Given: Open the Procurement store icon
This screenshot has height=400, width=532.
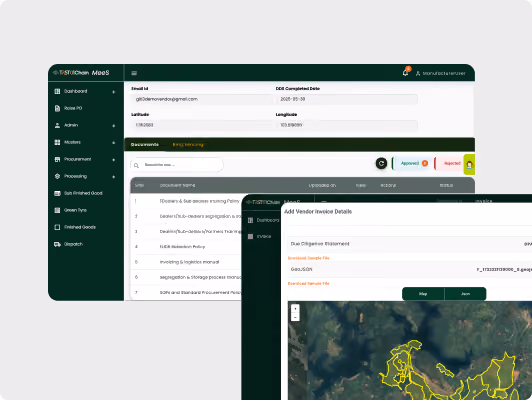Looking at the screenshot, I should tap(57, 159).
